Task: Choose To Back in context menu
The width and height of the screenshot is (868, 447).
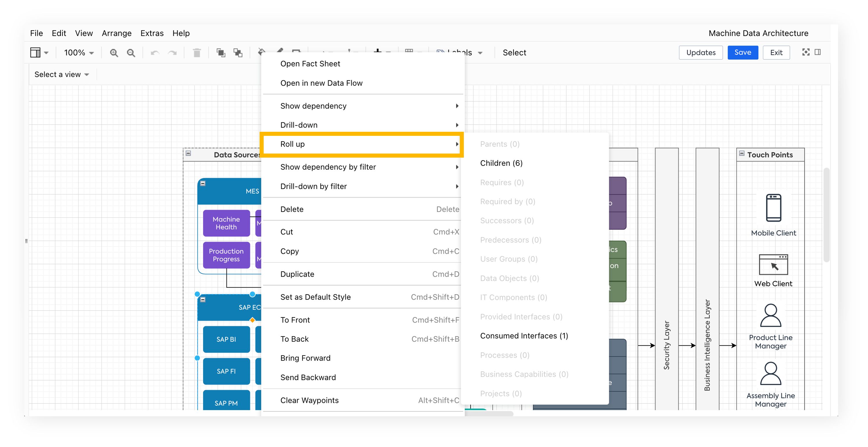Action: 363,339
